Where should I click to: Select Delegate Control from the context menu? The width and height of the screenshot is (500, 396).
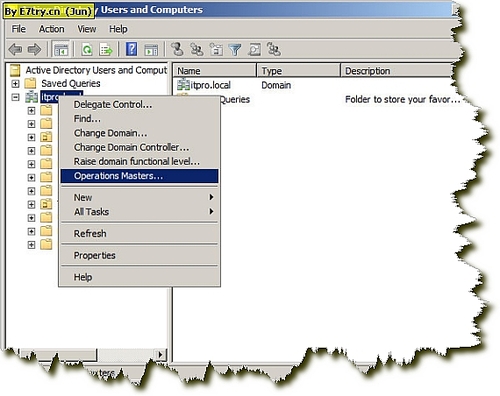(x=113, y=105)
